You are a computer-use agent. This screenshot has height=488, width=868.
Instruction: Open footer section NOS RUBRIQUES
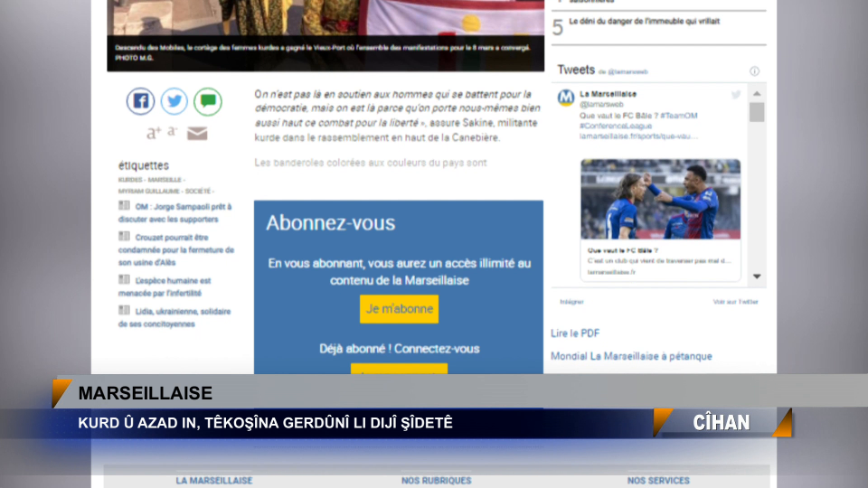click(x=436, y=481)
